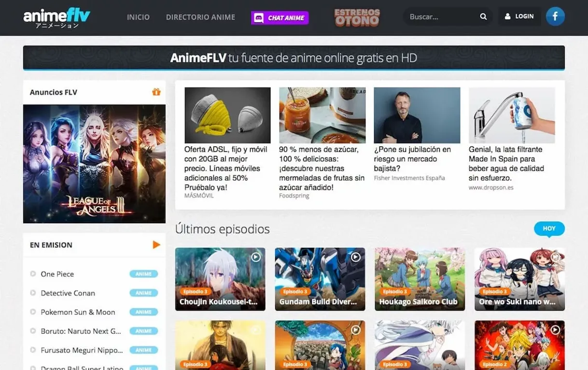588x370 pixels.
Task: Click play icon on Choujin Koukousei card
Action: (255, 257)
